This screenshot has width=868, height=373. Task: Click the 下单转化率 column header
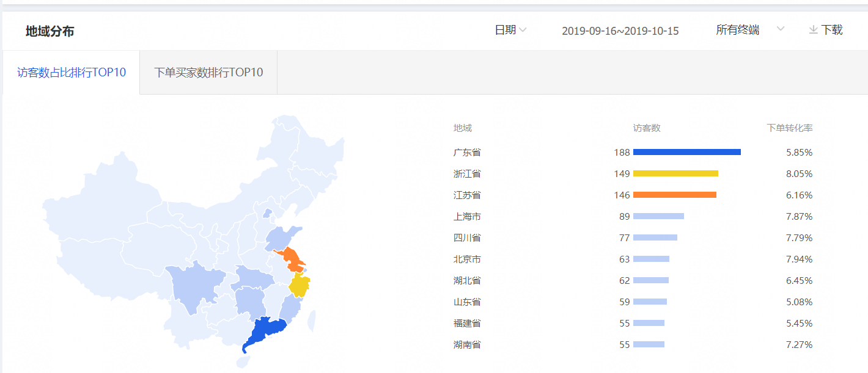click(790, 128)
